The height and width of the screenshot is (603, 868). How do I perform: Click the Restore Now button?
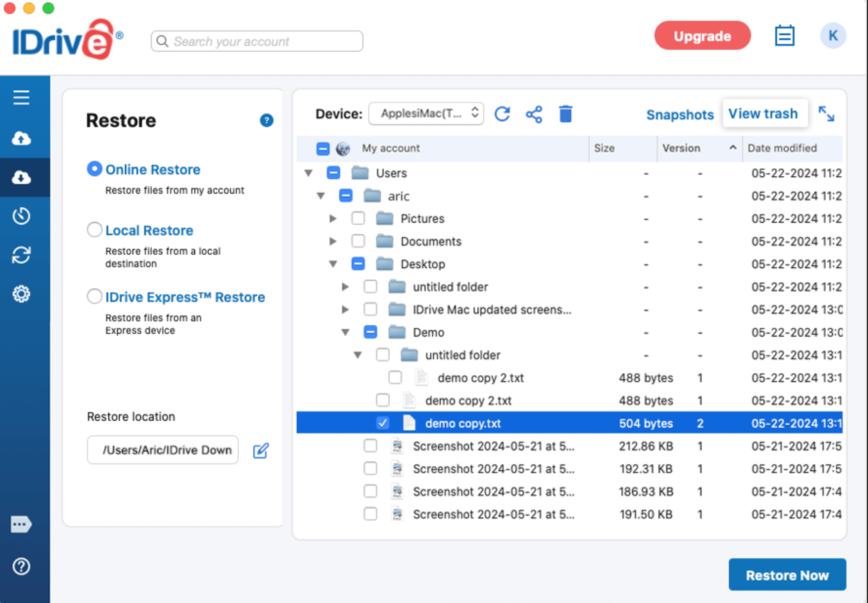point(787,575)
